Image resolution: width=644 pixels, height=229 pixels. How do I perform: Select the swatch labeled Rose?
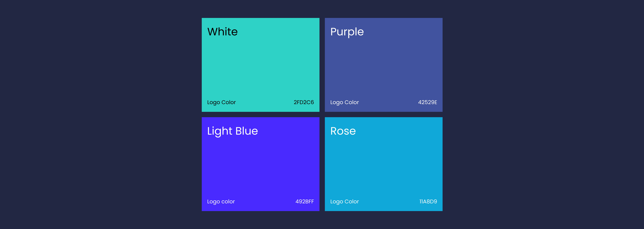pyautogui.click(x=383, y=164)
